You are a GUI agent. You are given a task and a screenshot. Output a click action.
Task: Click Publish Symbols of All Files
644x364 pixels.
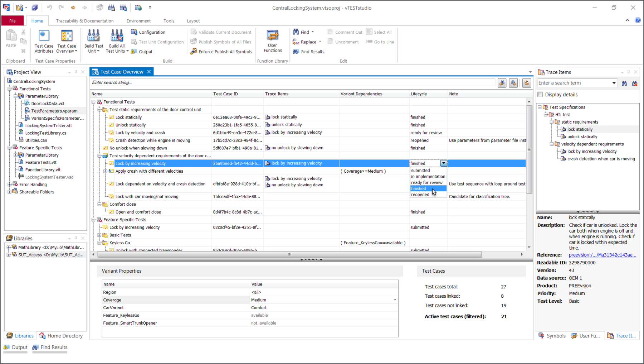221,42
